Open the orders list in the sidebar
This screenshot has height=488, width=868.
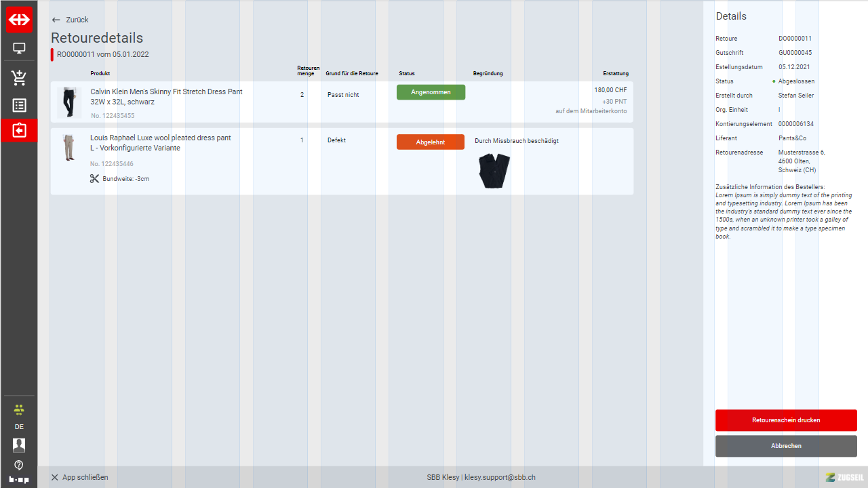[19, 106]
